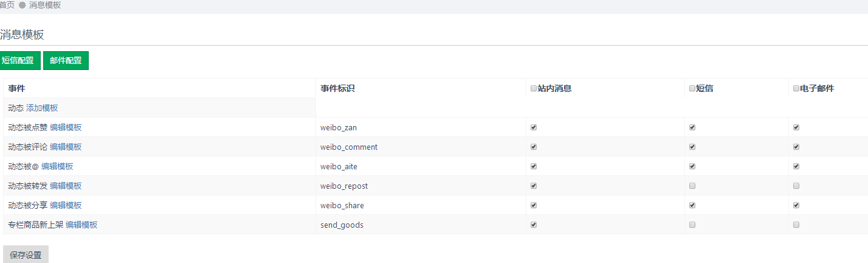The height and width of the screenshot is (263, 868).
Task: Uncheck 站内消息 for weibo_aite
Action: pyautogui.click(x=534, y=166)
